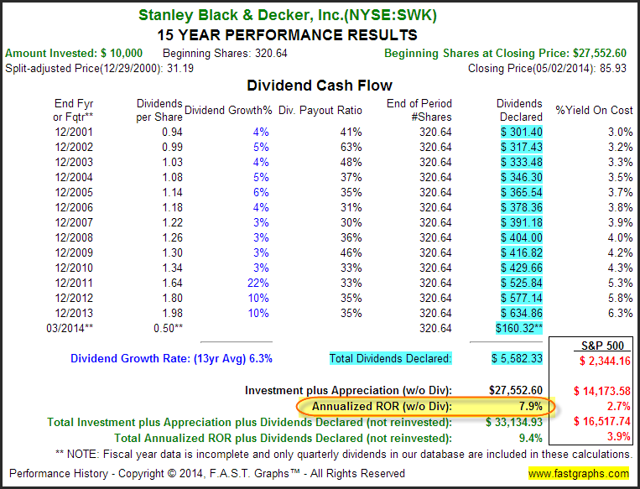Click 'Beginning Shares: 320.64' label

coord(225,53)
